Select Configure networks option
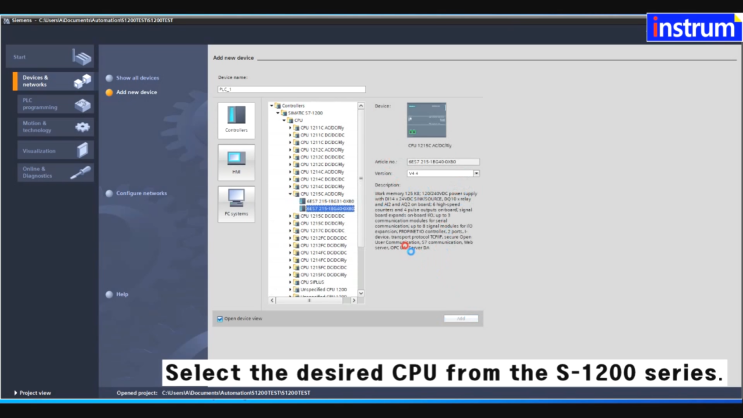The image size is (743, 418). (141, 193)
